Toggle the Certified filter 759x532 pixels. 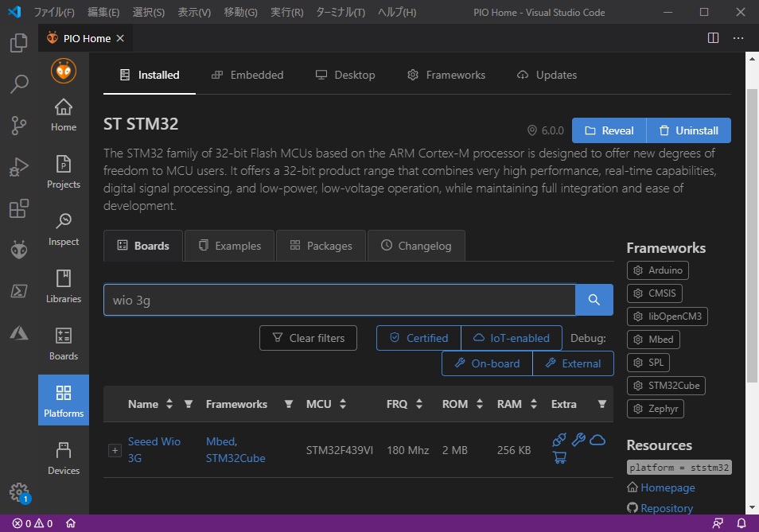418,338
